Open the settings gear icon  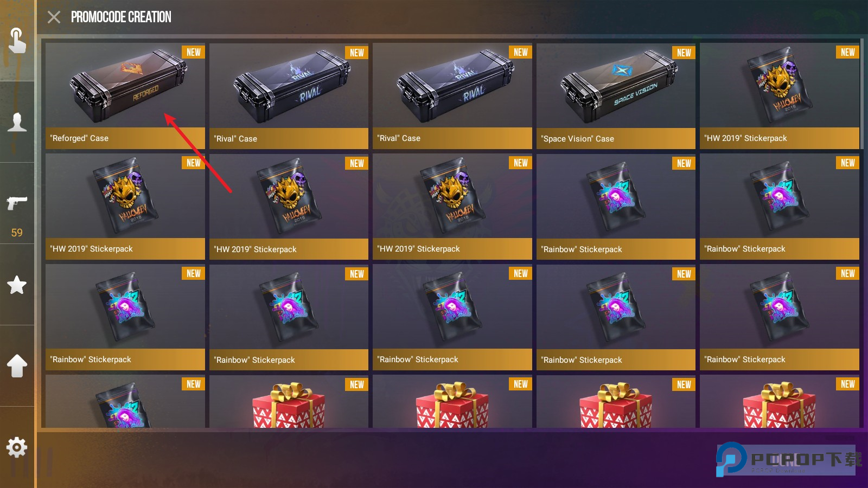pyautogui.click(x=17, y=447)
